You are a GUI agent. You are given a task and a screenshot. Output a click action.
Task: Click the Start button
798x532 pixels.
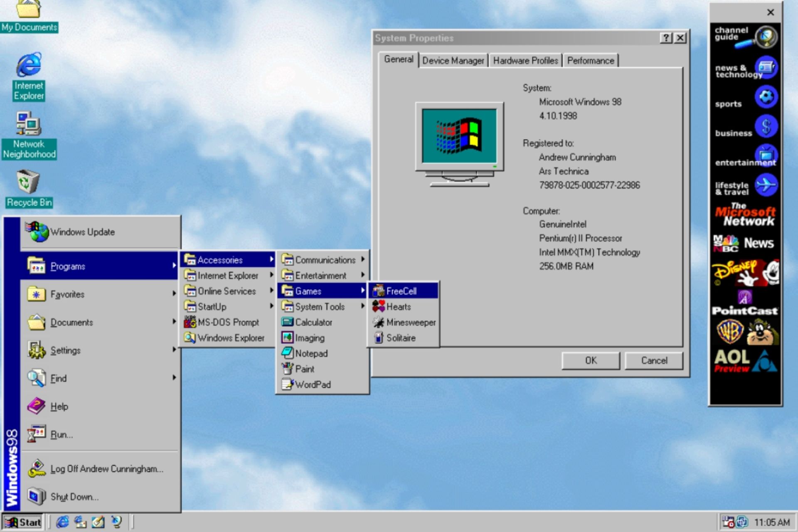(x=23, y=522)
